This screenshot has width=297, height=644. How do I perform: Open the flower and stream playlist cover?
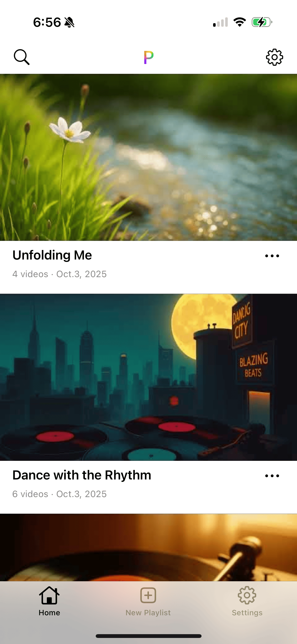click(x=148, y=157)
